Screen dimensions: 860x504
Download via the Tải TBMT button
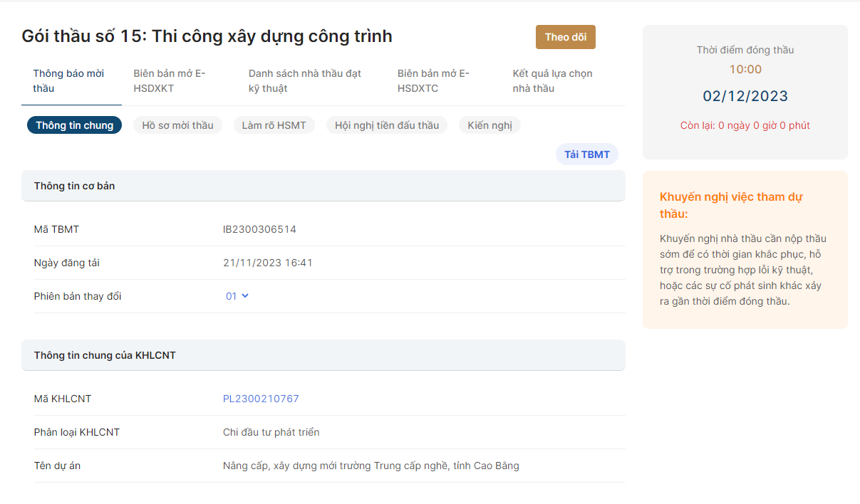(586, 154)
